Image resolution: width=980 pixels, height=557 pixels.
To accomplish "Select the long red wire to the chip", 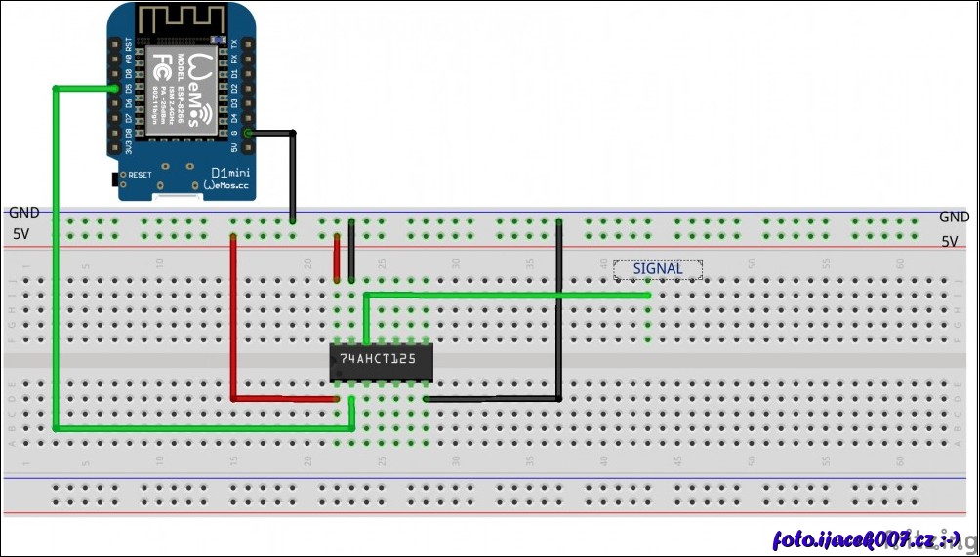I will click(233, 322).
